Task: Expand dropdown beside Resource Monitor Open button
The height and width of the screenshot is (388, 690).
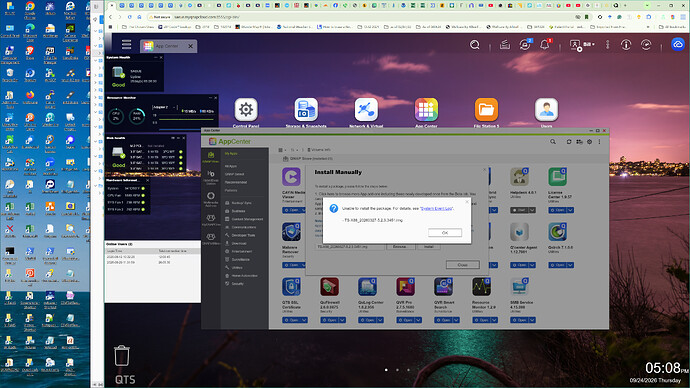Action: tap(494, 320)
